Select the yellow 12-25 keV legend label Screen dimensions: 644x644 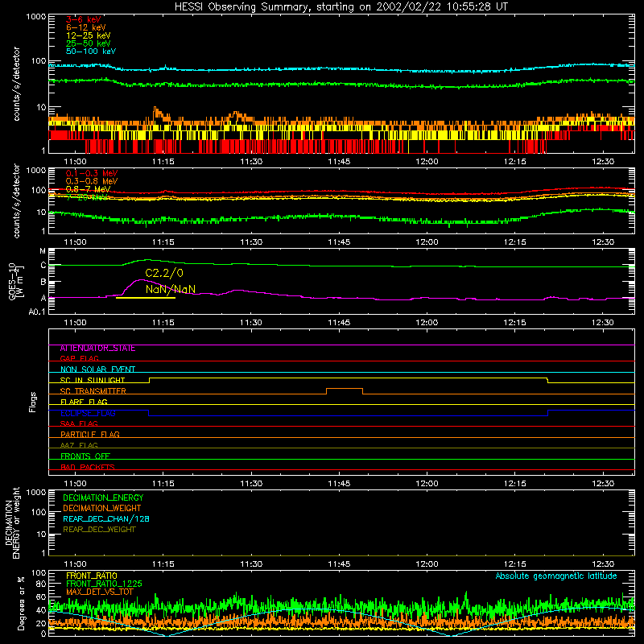point(89,35)
